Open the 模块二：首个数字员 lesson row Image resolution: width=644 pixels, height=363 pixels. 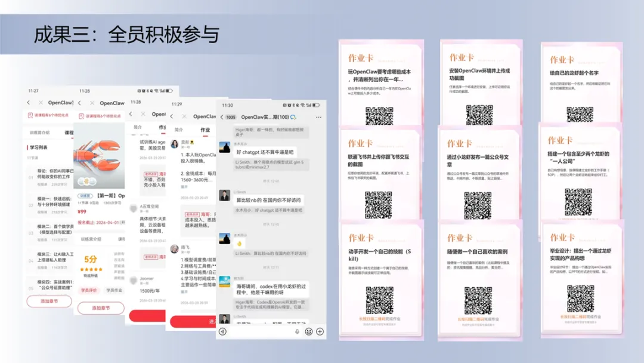(50, 232)
